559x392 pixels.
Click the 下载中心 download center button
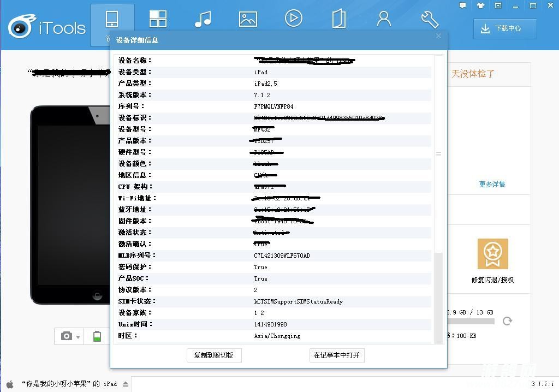pyautogui.click(x=505, y=29)
